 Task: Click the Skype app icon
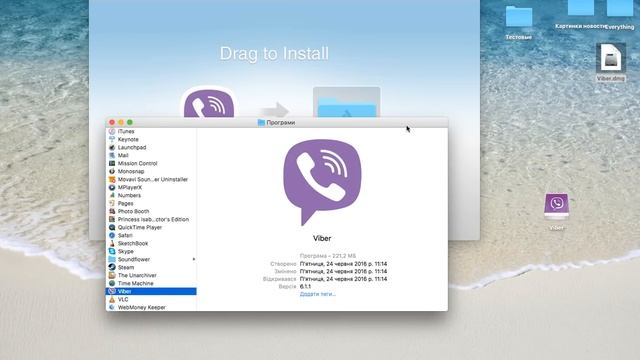pos(112,251)
